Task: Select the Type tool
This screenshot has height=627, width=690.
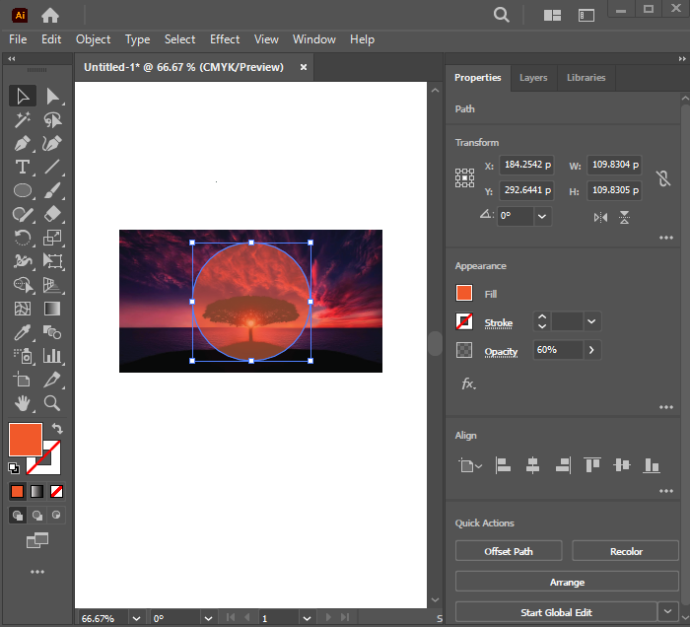Action: tap(22, 167)
